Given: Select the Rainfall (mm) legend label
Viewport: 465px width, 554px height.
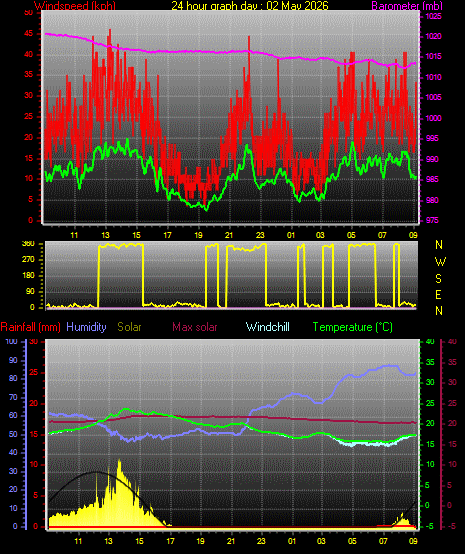Looking at the screenshot, I should 30,327.
